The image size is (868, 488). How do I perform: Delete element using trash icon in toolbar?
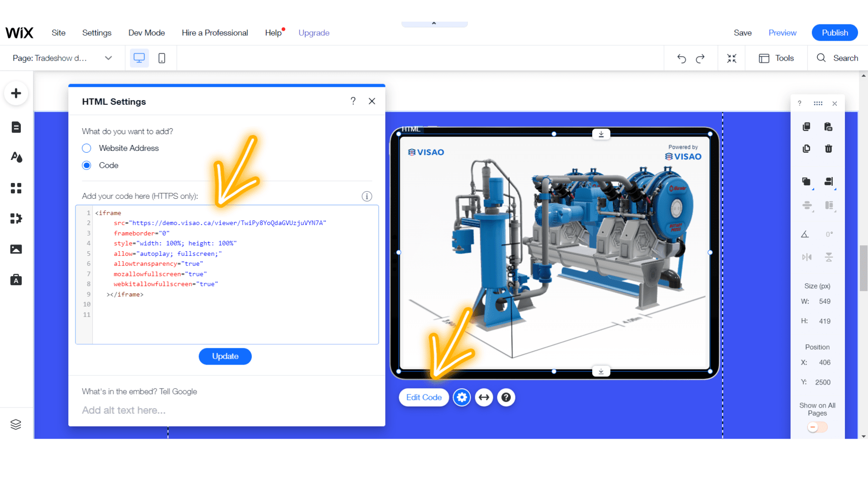pyautogui.click(x=829, y=149)
